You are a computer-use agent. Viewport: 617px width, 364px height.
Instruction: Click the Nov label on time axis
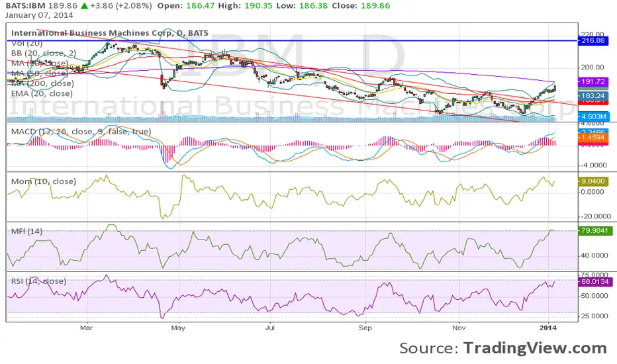pos(459,328)
